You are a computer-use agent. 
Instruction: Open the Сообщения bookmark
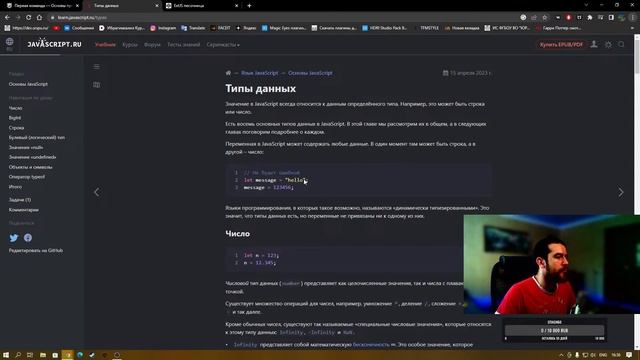pos(79,28)
